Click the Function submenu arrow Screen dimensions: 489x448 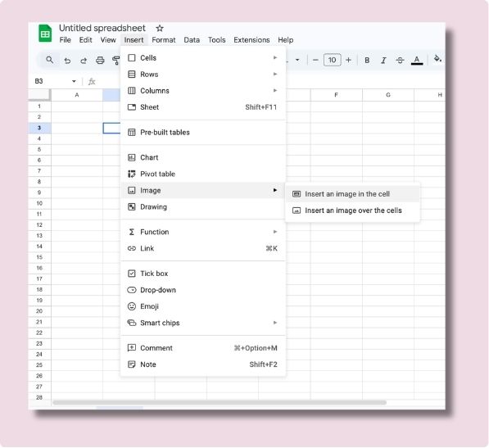click(275, 232)
